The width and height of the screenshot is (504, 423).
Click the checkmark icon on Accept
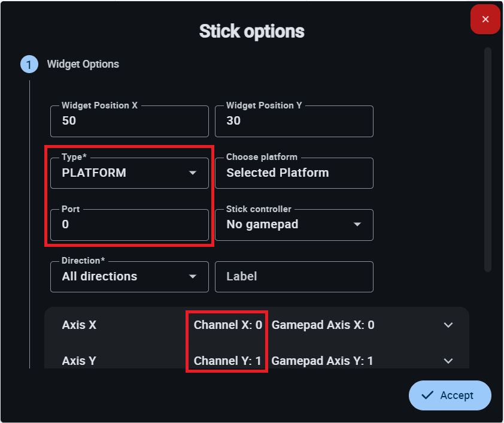[427, 395]
